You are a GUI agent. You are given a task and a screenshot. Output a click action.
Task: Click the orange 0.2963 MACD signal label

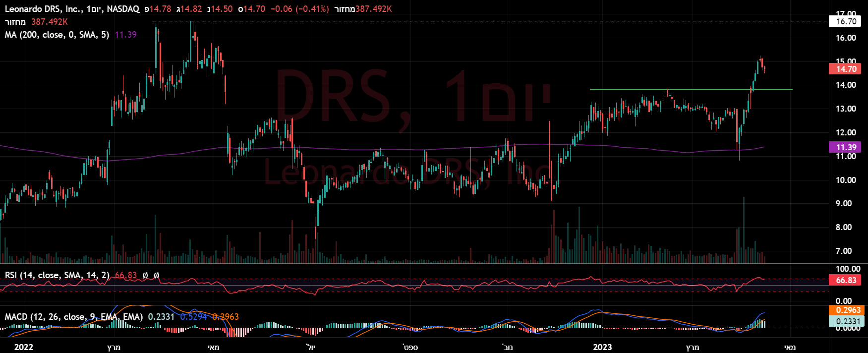pyautogui.click(x=848, y=310)
